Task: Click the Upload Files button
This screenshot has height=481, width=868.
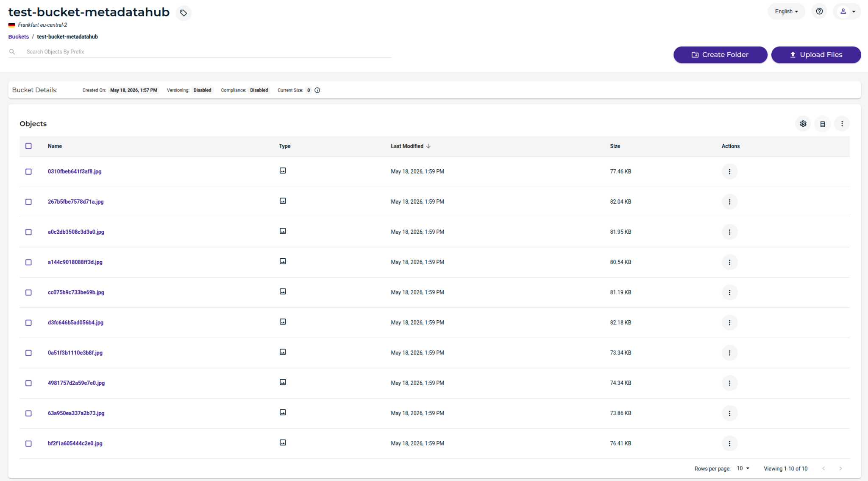Action: point(816,55)
